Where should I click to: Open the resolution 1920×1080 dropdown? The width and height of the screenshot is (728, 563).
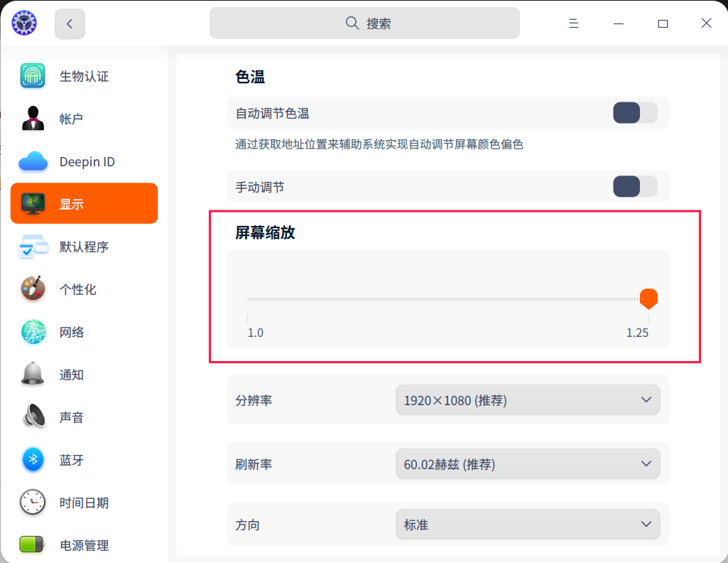point(528,400)
